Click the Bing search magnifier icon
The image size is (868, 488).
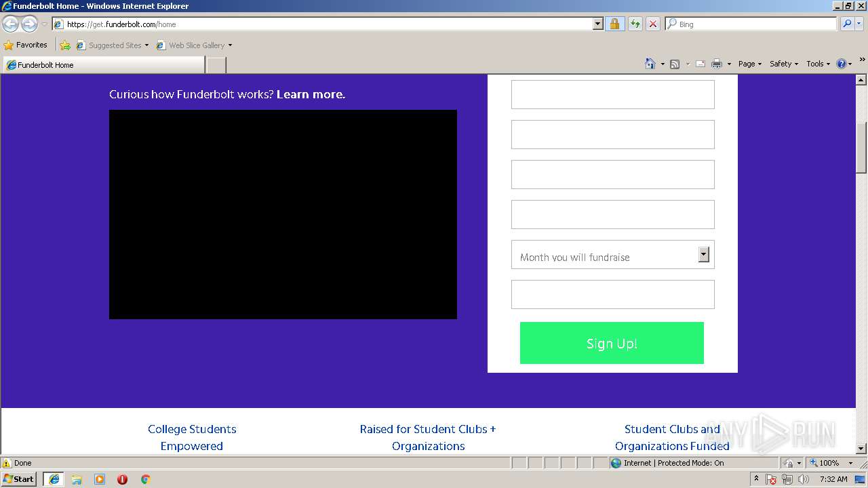tap(846, 24)
